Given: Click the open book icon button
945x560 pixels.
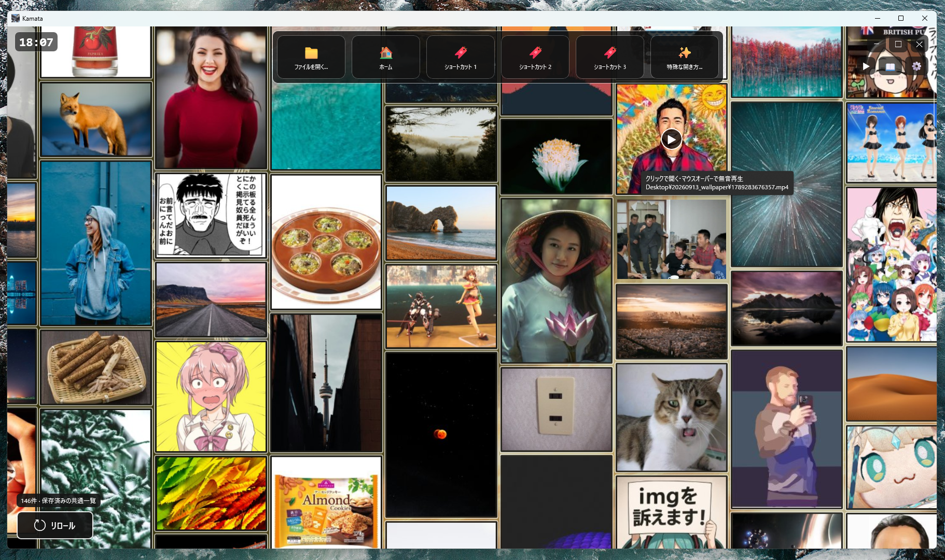Looking at the screenshot, I should click(x=890, y=66).
